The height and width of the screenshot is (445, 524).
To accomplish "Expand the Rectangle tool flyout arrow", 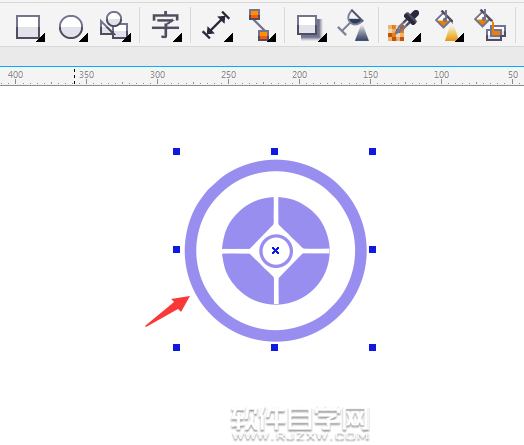I will pyautogui.click(x=41, y=38).
